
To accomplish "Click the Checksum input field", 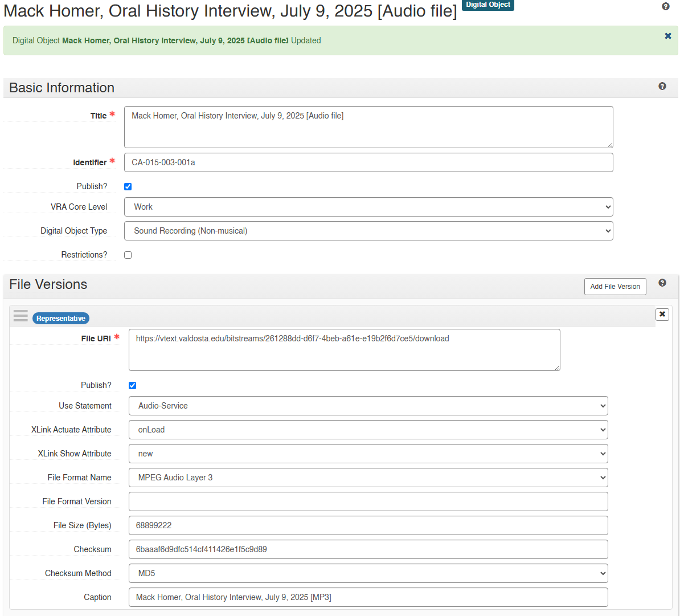I will tap(368, 549).
